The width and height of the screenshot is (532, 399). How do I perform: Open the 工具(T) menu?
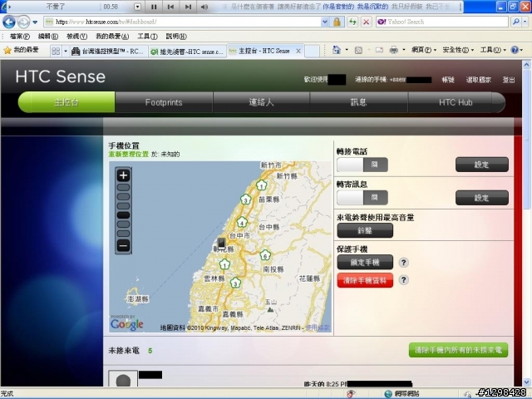pos(147,37)
